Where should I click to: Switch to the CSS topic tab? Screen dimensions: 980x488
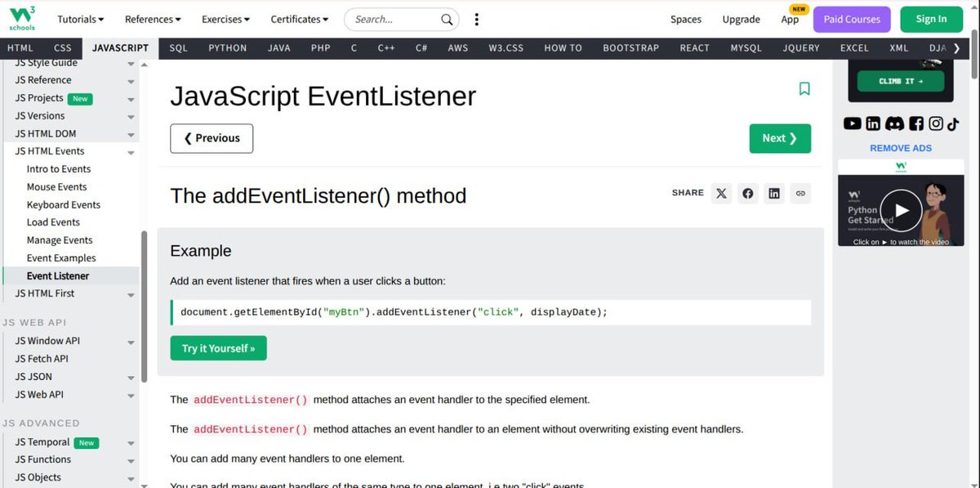63,48
